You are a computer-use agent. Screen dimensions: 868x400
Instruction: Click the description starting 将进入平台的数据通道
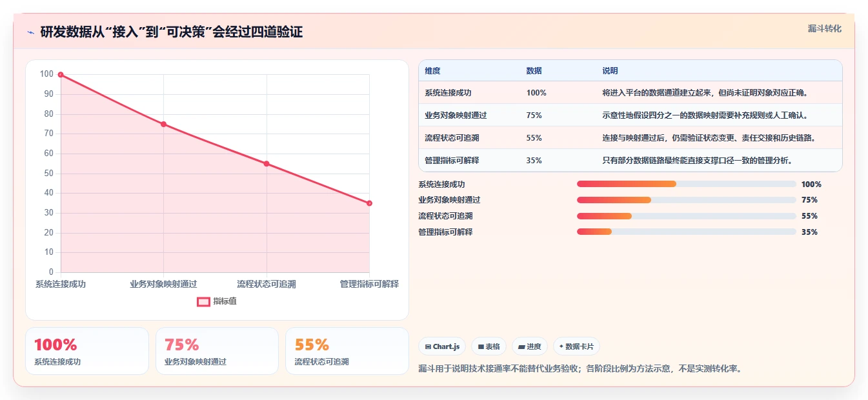click(705, 93)
